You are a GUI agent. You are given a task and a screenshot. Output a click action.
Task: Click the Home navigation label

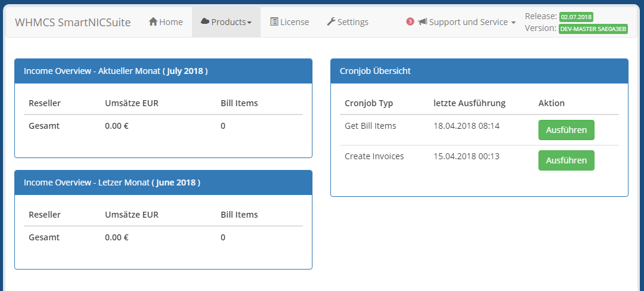[x=171, y=22]
